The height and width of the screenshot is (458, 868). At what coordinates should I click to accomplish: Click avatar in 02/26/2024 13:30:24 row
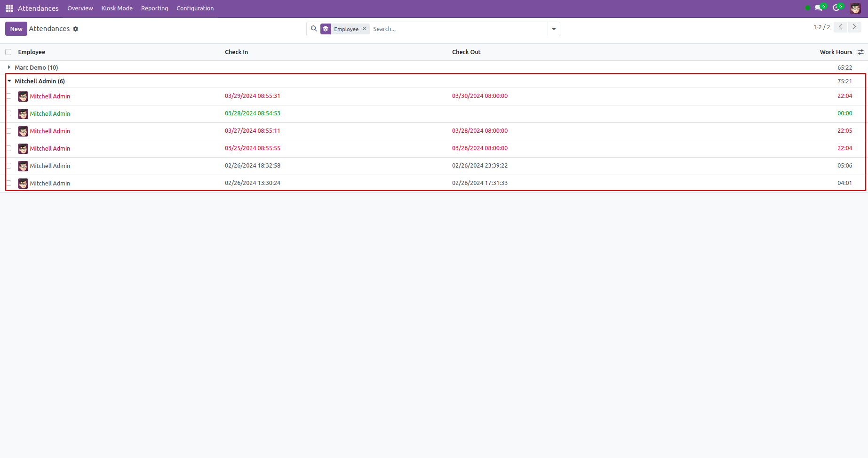pyautogui.click(x=23, y=184)
